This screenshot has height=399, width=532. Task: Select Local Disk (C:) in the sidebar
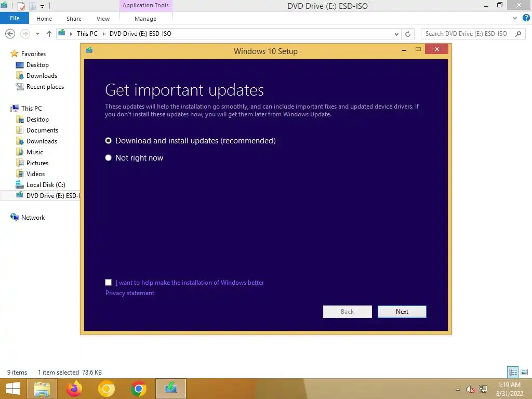pos(46,184)
